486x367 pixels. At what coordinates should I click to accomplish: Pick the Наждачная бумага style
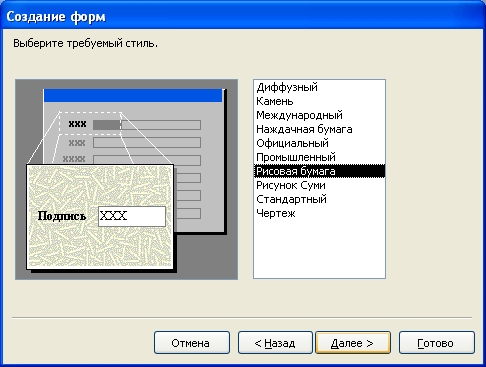pyautogui.click(x=319, y=129)
